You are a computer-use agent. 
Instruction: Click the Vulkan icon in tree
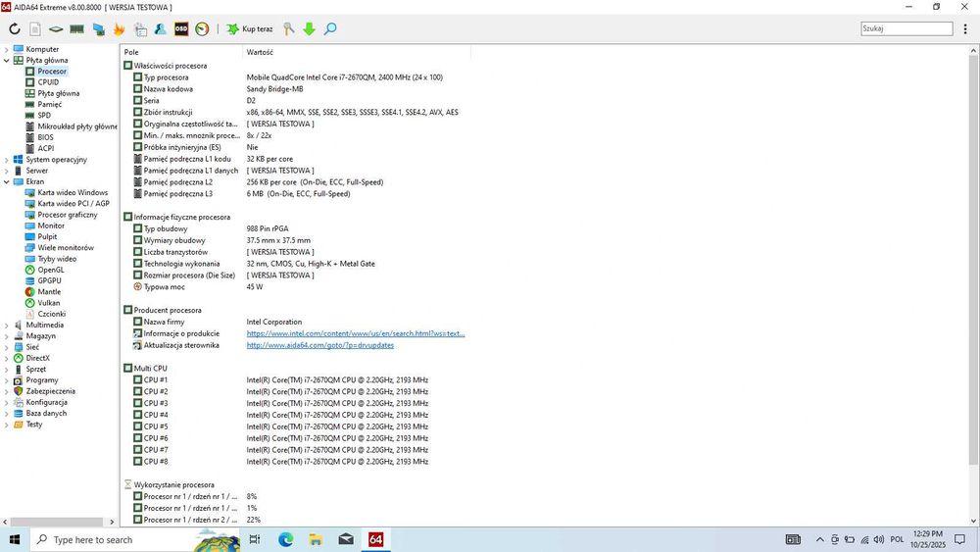point(29,303)
